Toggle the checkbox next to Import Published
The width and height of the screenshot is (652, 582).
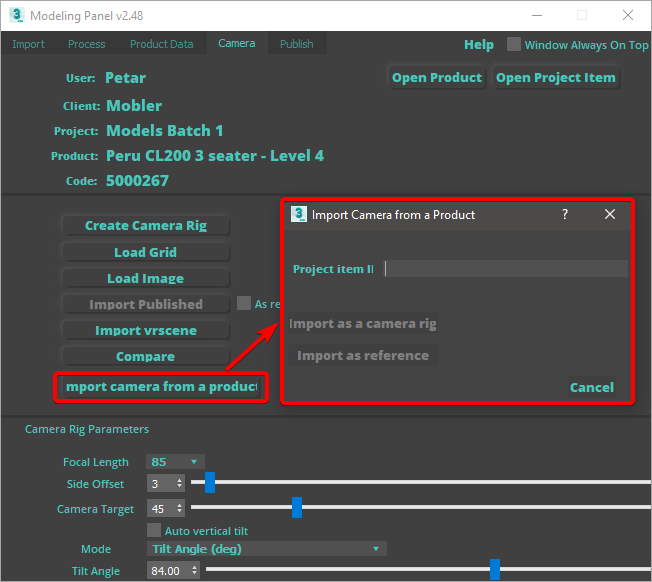pyautogui.click(x=244, y=304)
